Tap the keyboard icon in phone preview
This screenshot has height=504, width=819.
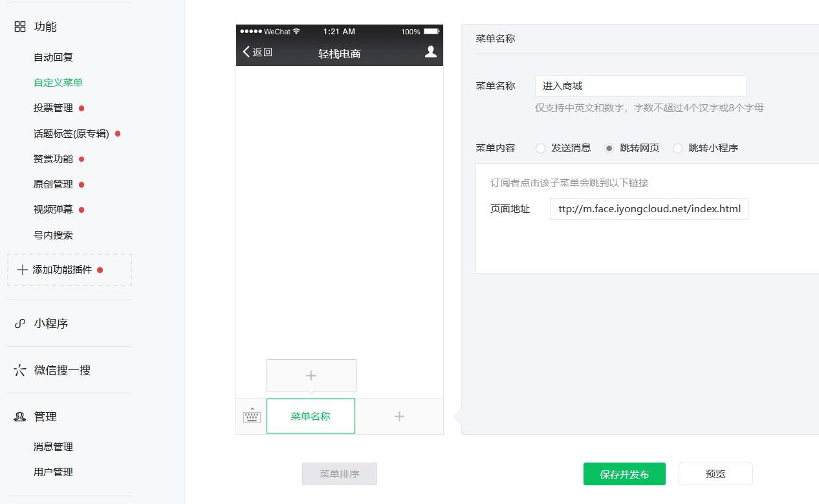click(x=252, y=416)
